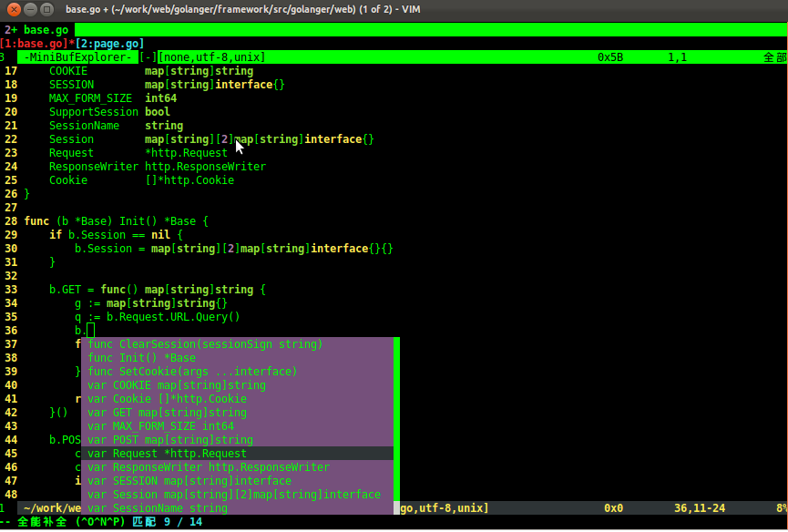Maximize the VIM window
788x532 pixels.
coord(46,9)
